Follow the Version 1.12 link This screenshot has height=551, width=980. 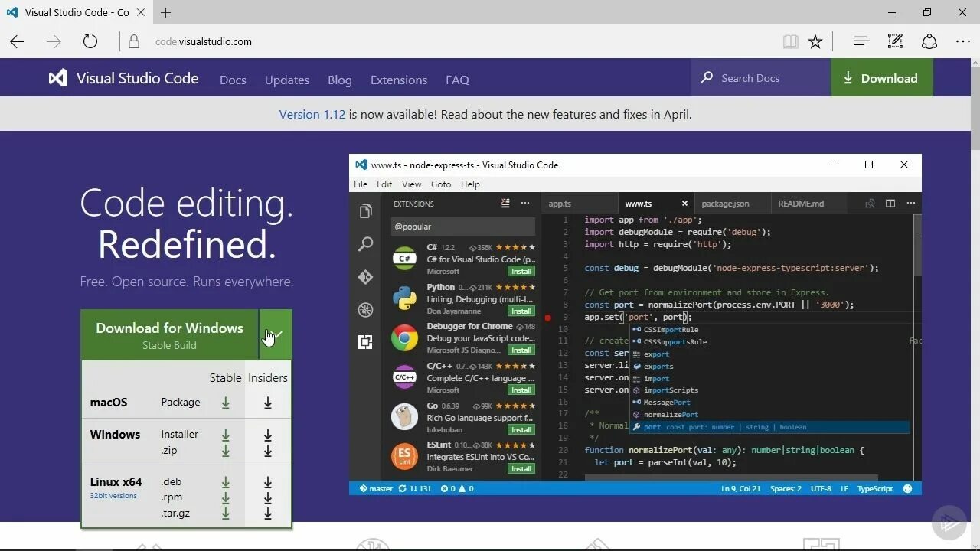[x=312, y=114]
